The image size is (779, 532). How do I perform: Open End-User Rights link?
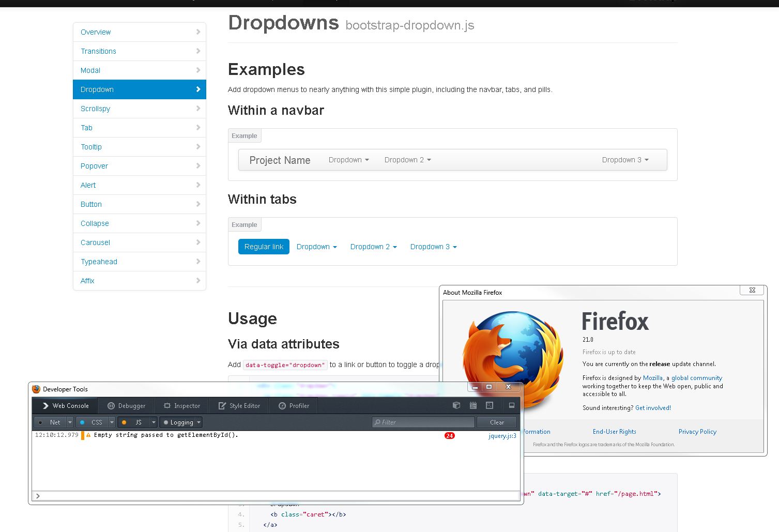(x=615, y=432)
